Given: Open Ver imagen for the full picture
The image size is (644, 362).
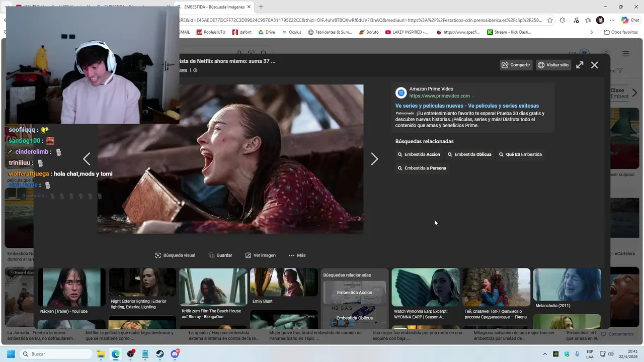Looking at the screenshot, I should [261, 255].
